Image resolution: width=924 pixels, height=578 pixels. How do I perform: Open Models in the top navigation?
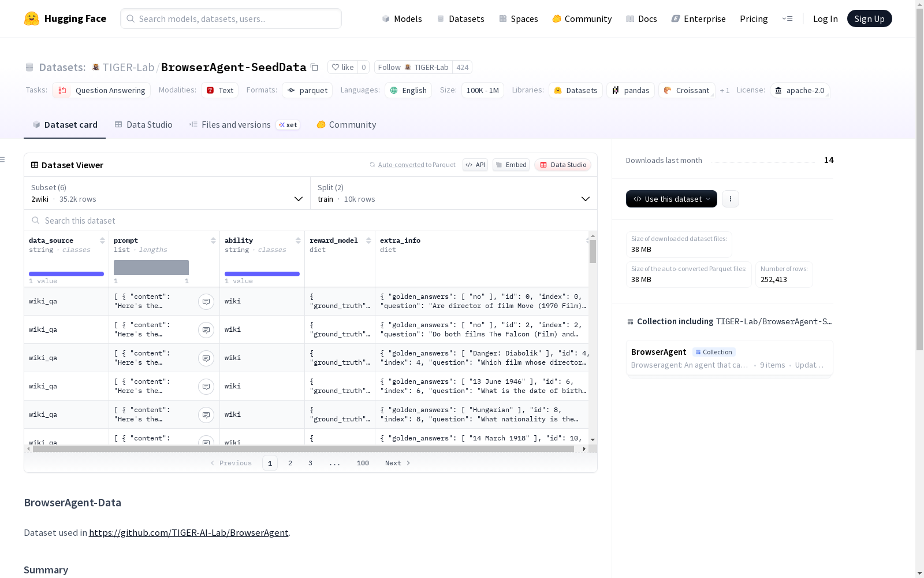[x=402, y=18]
